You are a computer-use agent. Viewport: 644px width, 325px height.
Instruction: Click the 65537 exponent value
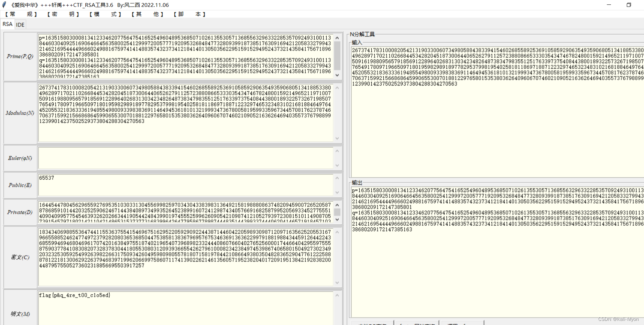point(47,178)
